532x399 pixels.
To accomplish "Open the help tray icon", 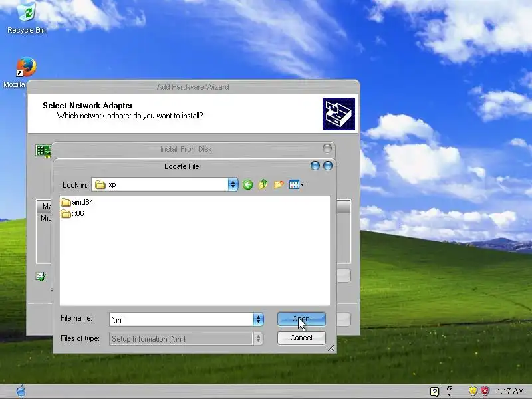I will [435, 391].
